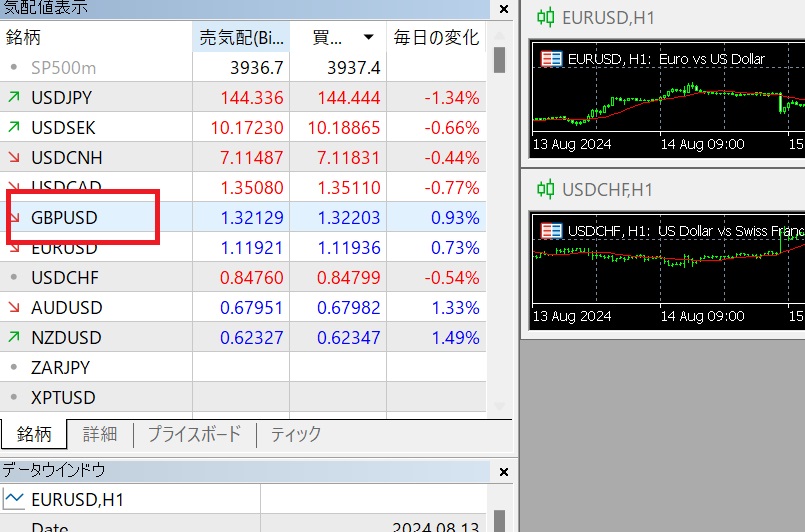This screenshot has width=805, height=532.
Task: Click the market watch scrollbar up arrow
Action: pyautogui.click(x=499, y=36)
